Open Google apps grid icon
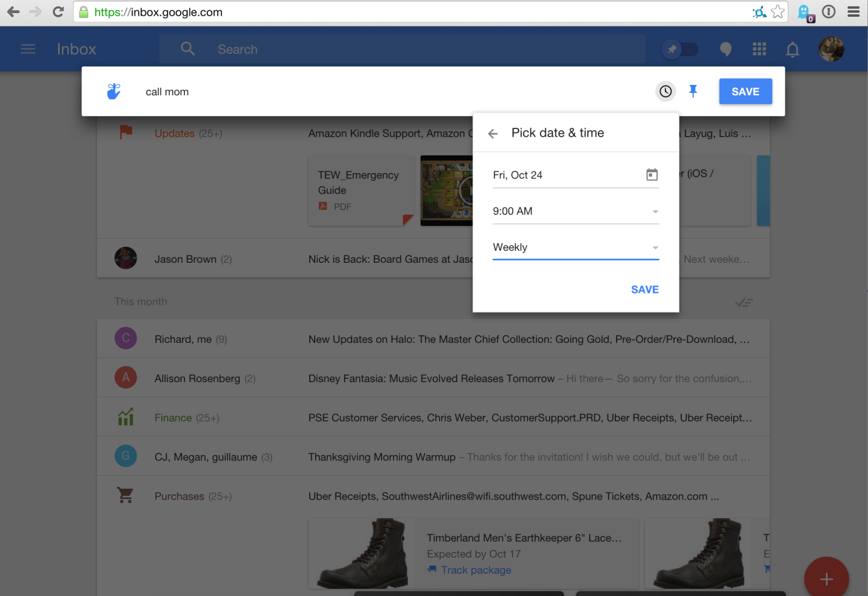Image resolution: width=868 pixels, height=596 pixels. (759, 49)
